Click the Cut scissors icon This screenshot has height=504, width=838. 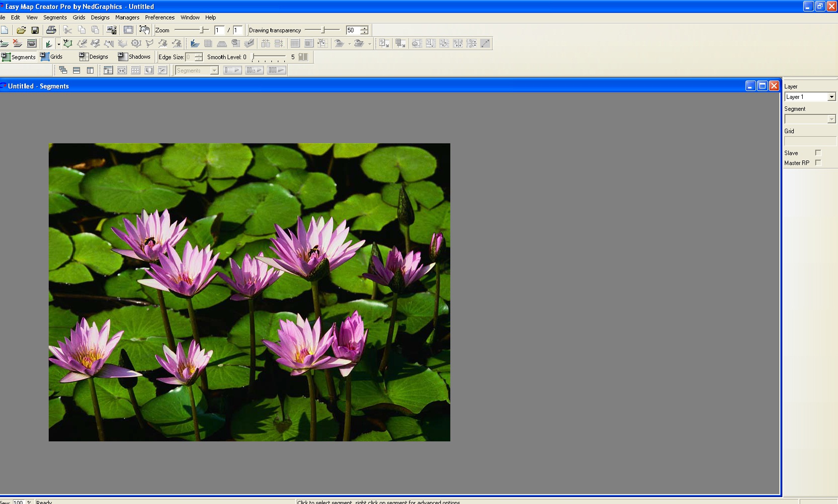[x=68, y=30]
